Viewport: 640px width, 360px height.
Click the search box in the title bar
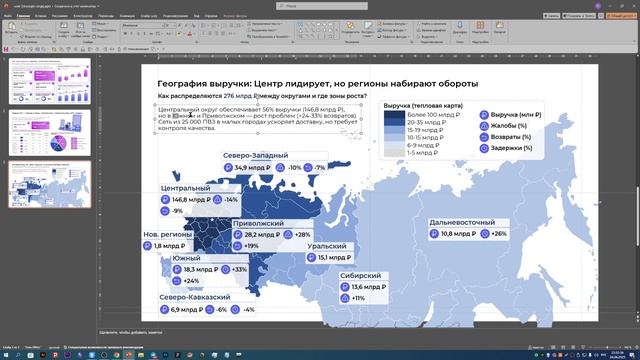coord(322,6)
